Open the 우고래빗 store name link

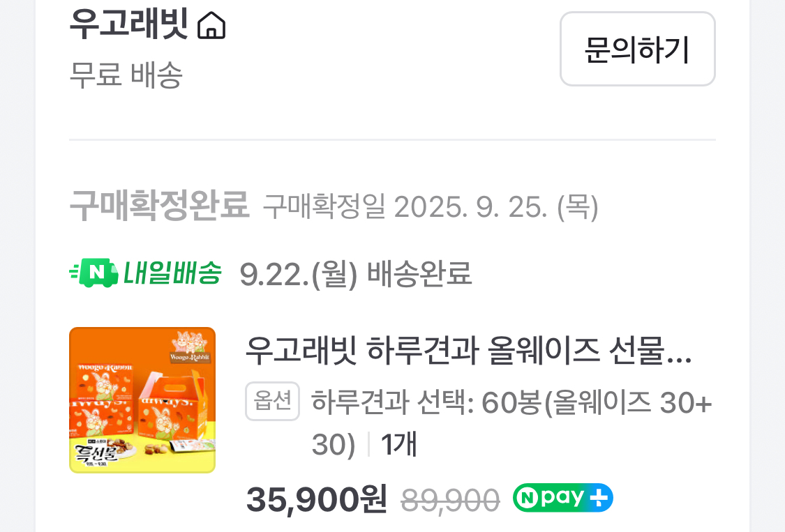[x=128, y=24]
